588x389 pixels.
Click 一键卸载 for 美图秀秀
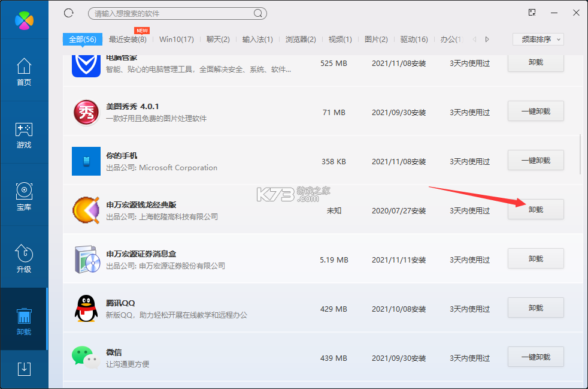point(536,111)
